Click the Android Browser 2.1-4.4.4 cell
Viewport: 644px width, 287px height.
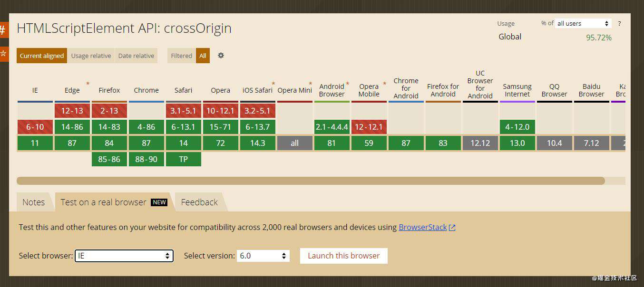pyautogui.click(x=332, y=127)
